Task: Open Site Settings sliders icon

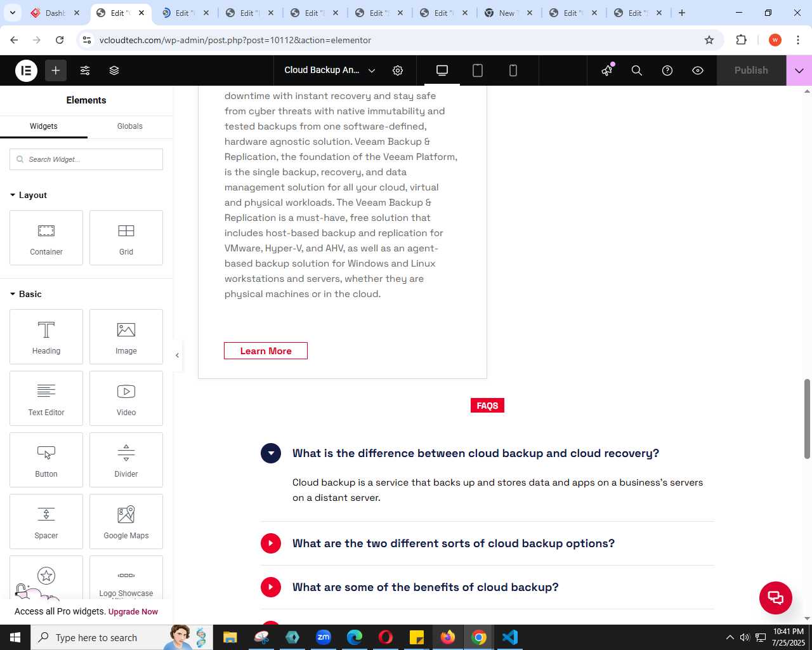Action: coord(85,70)
